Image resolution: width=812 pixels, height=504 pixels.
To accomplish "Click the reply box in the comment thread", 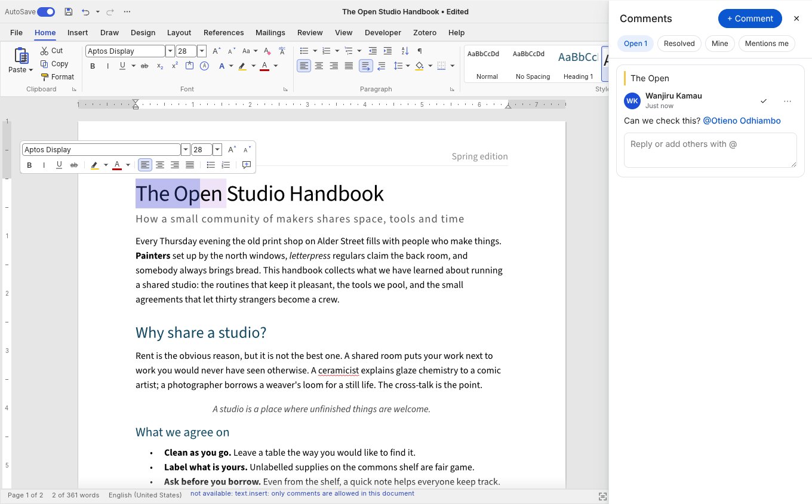I will [x=710, y=150].
